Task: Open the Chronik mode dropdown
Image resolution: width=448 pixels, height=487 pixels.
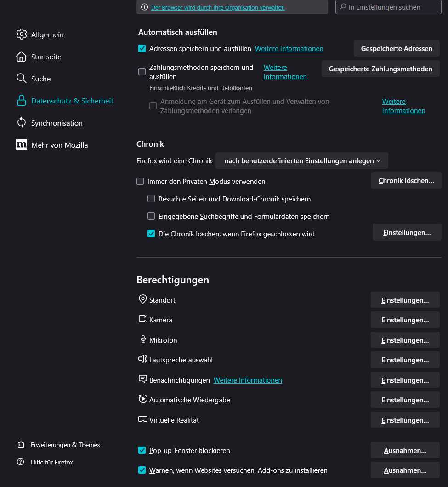Action: pyautogui.click(x=302, y=160)
